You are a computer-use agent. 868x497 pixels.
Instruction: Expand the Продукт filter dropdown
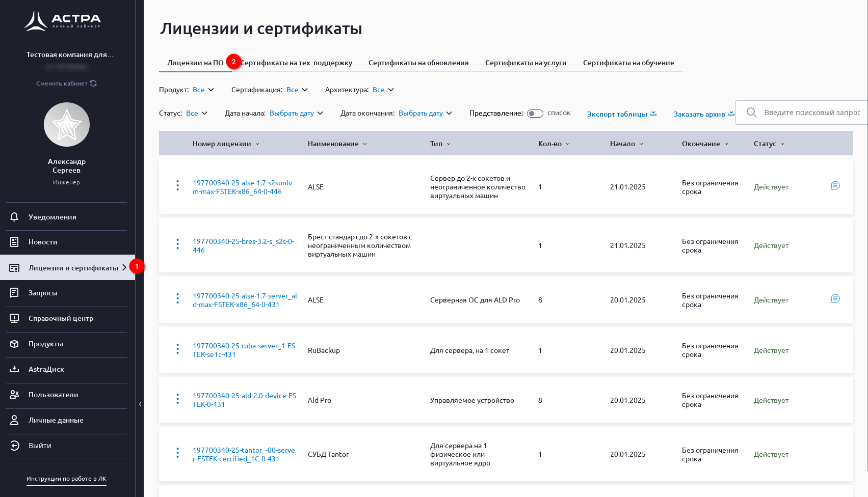pos(203,90)
